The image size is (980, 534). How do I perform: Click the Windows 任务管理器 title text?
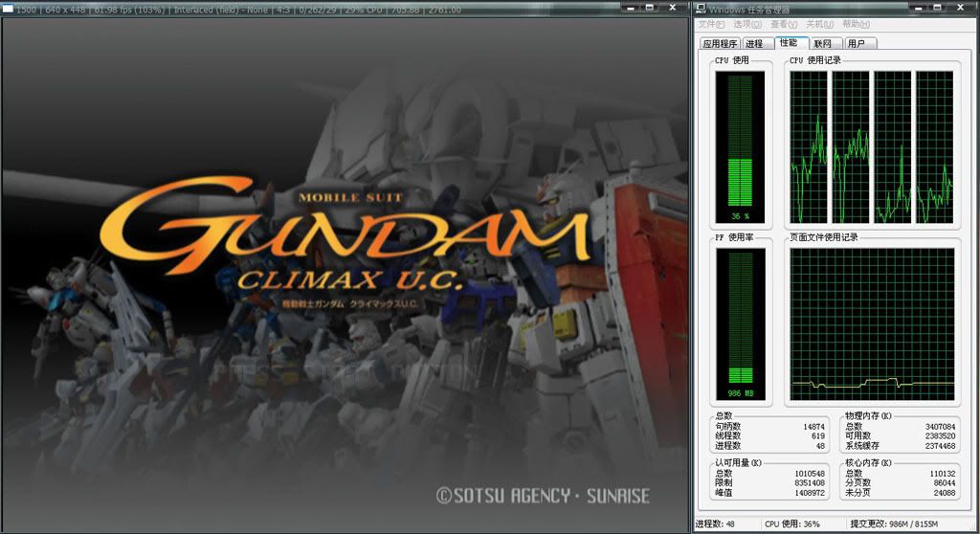(x=748, y=10)
